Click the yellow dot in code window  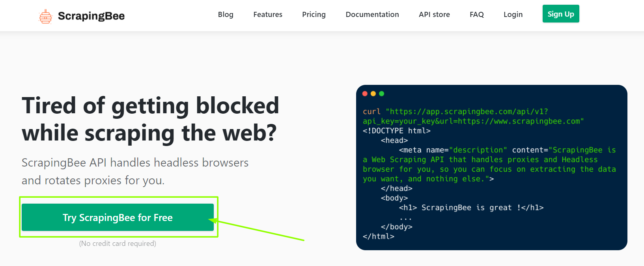click(x=373, y=94)
